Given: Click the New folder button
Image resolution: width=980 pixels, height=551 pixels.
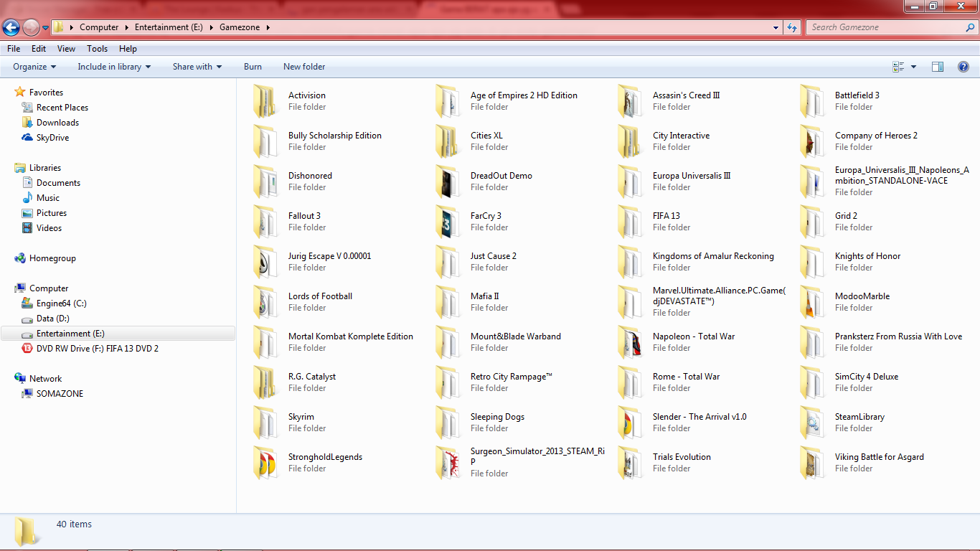Looking at the screenshot, I should (304, 67).
